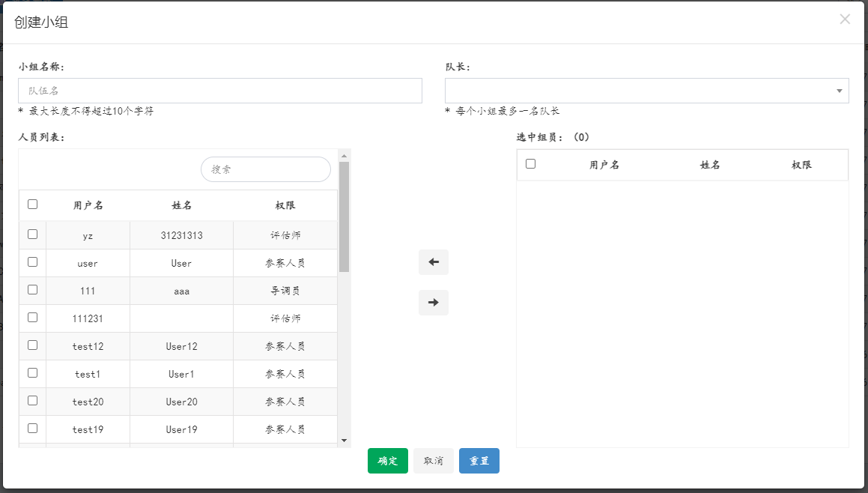Check the box for user yz

pyautogui.click(x=32, y=235)
